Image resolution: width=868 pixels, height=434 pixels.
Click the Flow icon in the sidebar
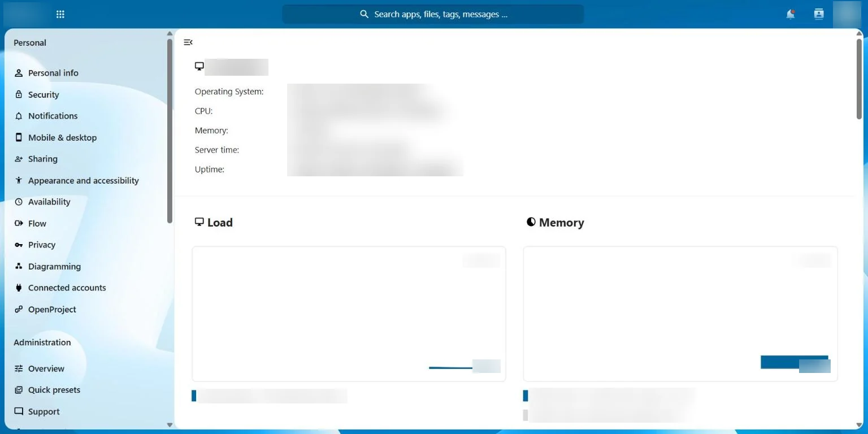pos(19,223)
